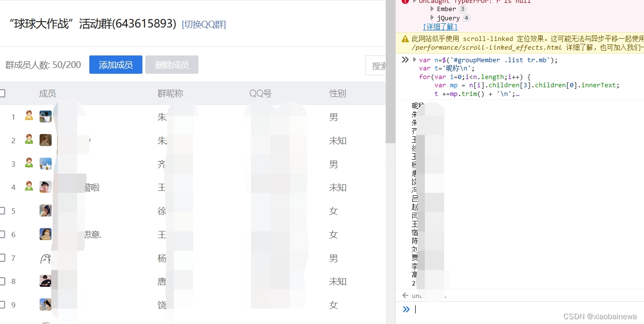Click the Ember error count badge showing 3
The image size is (644, 324).
(462, 8)
